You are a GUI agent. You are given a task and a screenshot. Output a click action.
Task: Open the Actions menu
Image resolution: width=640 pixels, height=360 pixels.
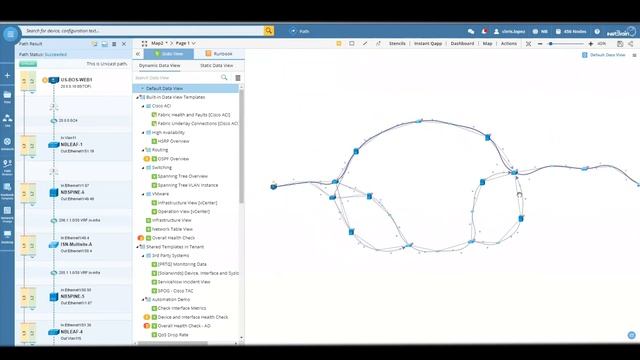[509, 43]
